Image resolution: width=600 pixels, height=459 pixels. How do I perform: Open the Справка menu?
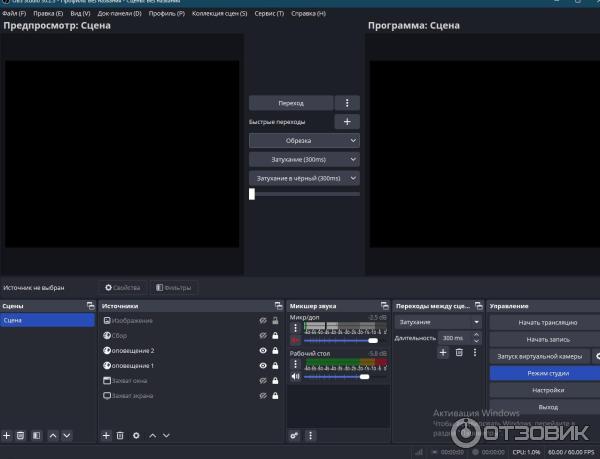308,13
